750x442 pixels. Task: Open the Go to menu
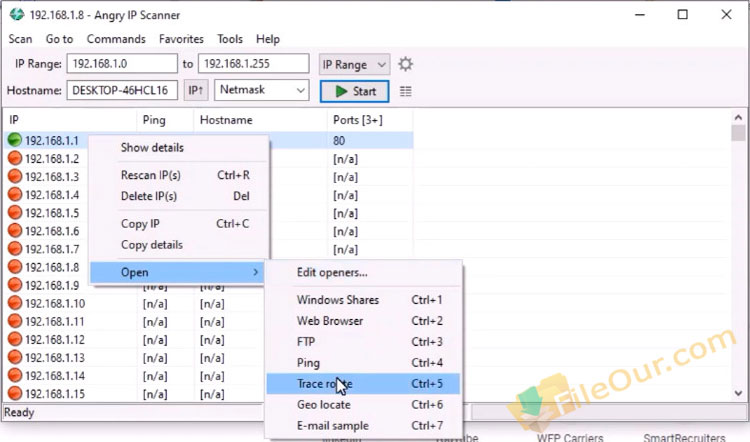[59, 39]
